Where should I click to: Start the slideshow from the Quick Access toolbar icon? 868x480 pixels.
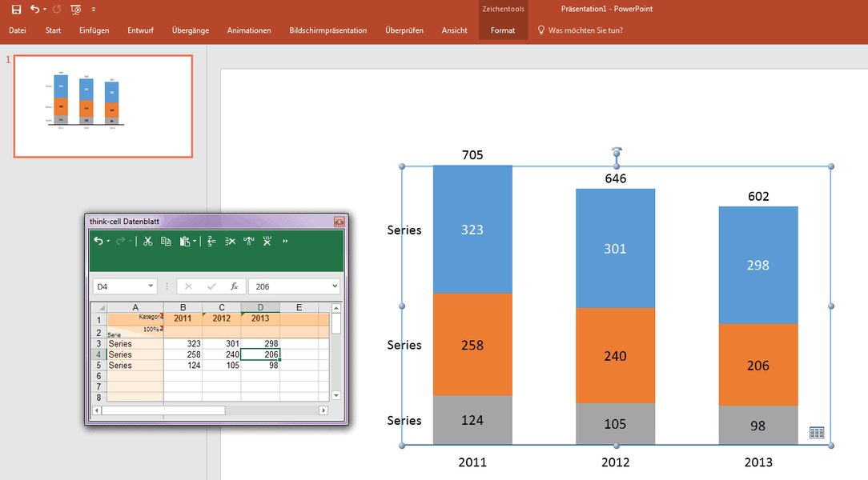[x=74, y=10]
